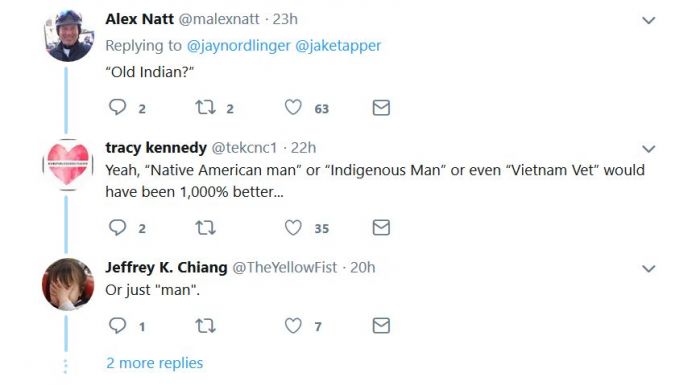Like Alex Natt's tweet with 63 likes

[x=293, y=107]
